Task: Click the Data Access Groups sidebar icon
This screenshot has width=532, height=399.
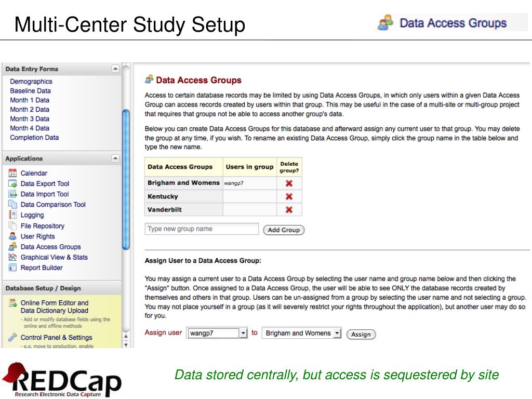Action: coord(12,247)
